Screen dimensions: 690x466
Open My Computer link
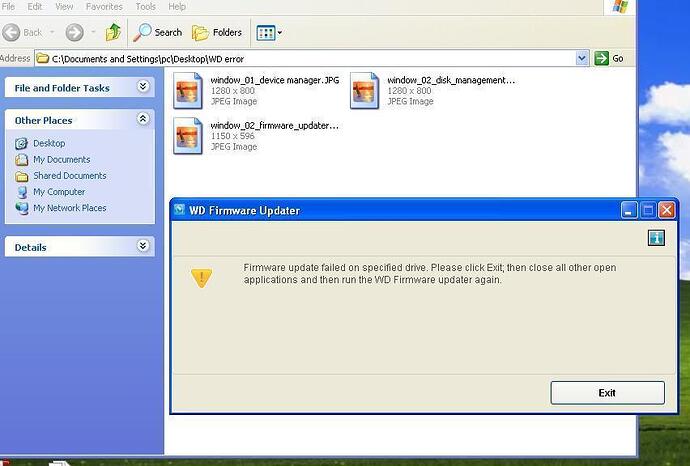(x=59, y=192)
